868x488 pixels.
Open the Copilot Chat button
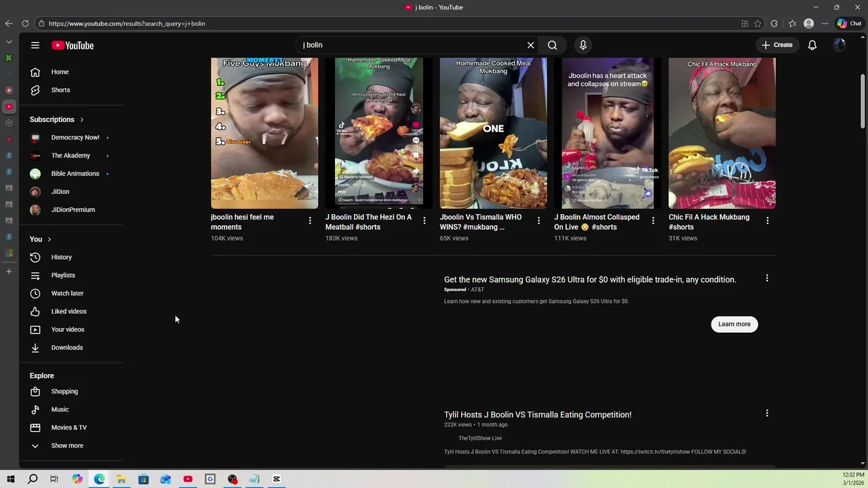(849, 24)
